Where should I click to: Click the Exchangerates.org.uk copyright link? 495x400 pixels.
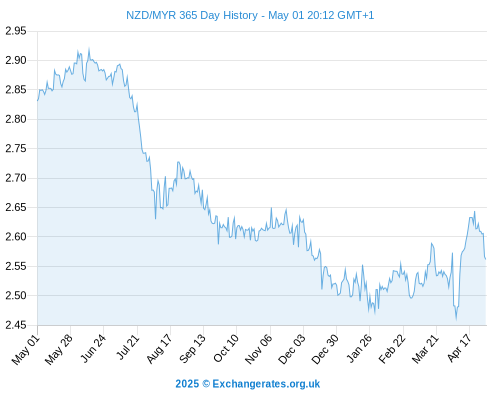[247, 384]
